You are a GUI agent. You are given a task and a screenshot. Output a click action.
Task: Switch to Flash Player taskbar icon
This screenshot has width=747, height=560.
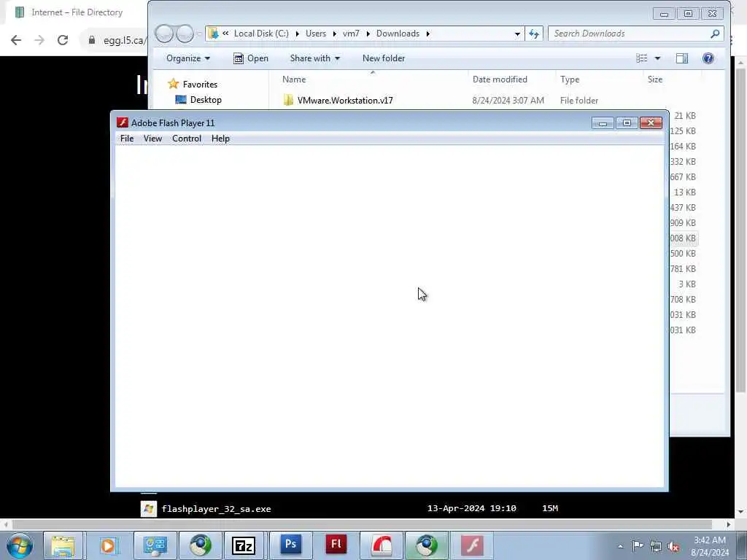point(472,545)
